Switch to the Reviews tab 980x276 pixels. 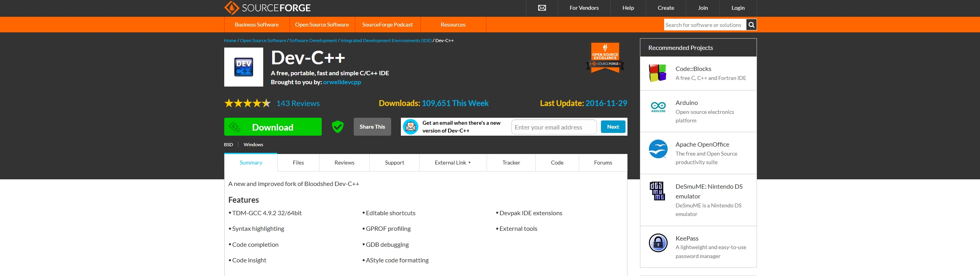[x=344, y=163]
